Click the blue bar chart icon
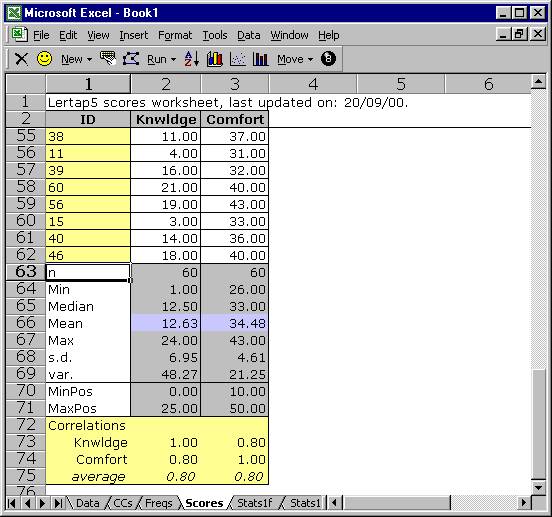Viewport: 552px width, 517px height. [260, 59]
